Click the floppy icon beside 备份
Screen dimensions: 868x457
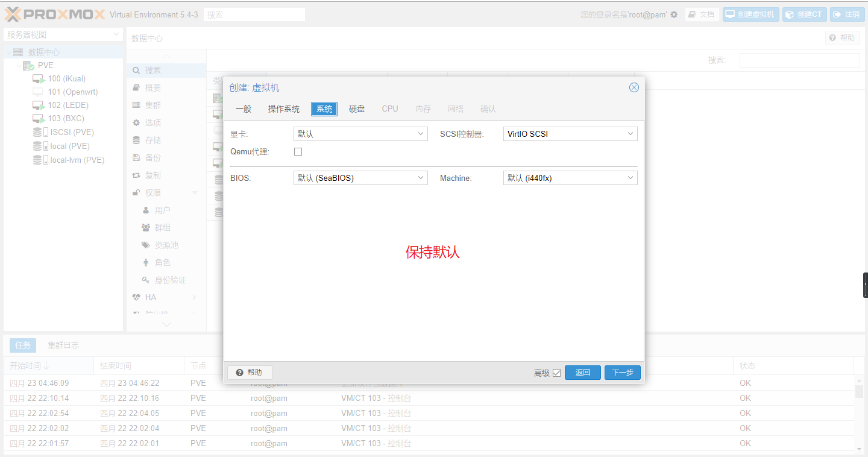pos(136,158)
